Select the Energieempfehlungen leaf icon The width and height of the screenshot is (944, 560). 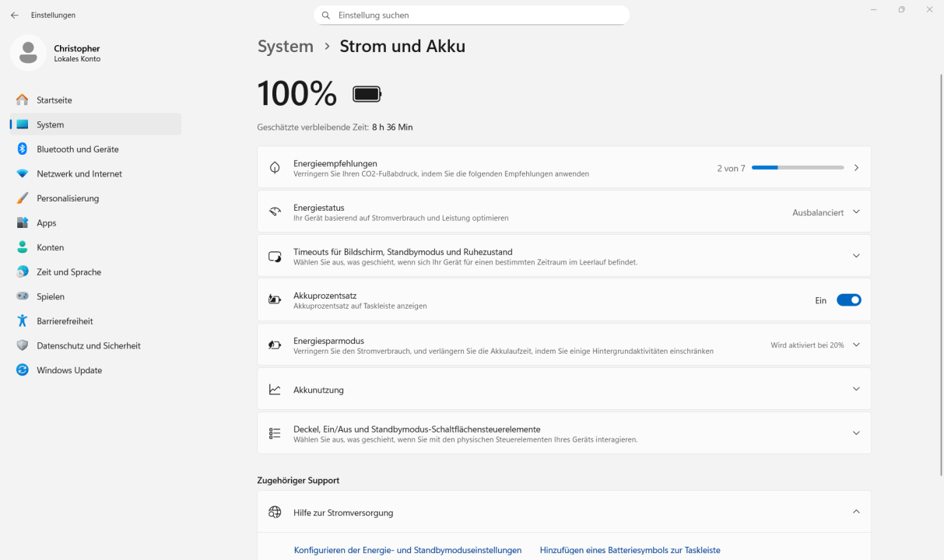(x=275, y=167)
